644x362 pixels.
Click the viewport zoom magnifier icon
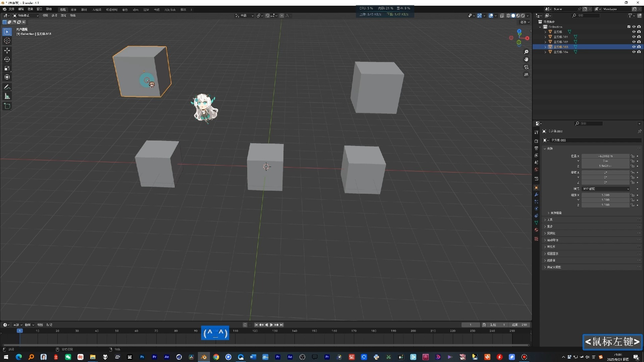526,52
